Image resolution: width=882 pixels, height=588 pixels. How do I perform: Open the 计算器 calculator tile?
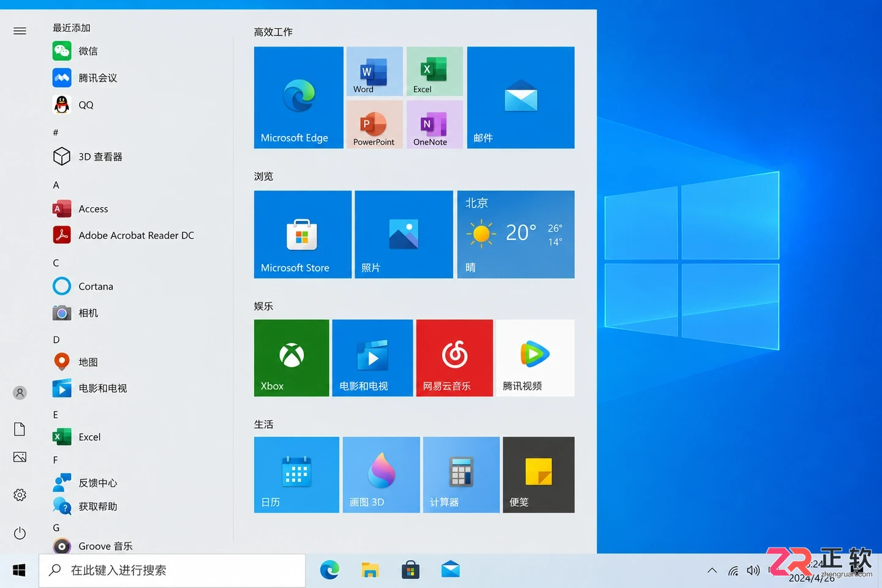click(x=461, y=475)
